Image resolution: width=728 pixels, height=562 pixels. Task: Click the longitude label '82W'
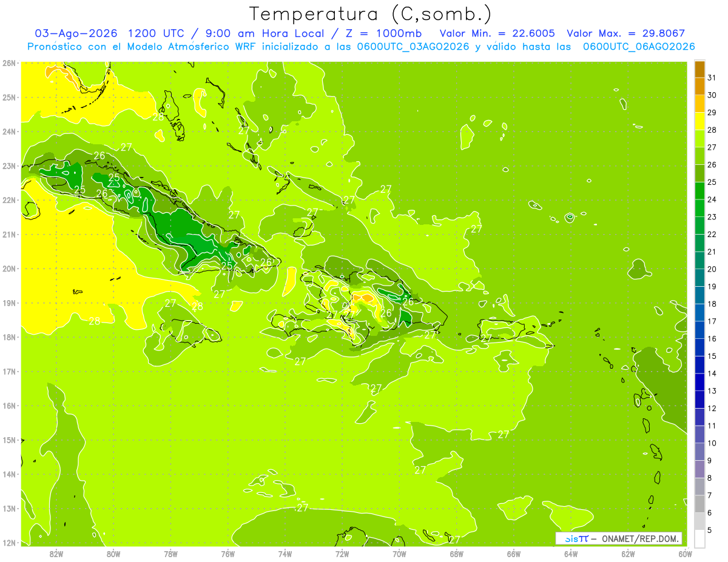56,554
